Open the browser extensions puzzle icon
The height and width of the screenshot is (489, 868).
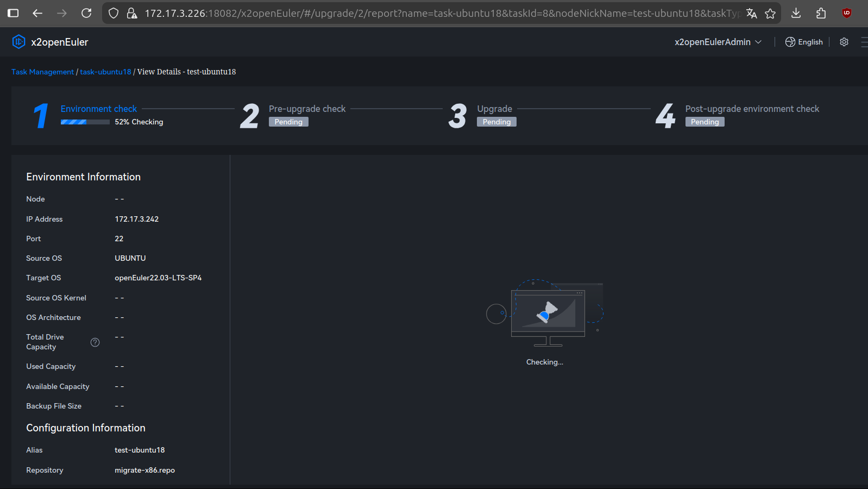tap(821, 13)
